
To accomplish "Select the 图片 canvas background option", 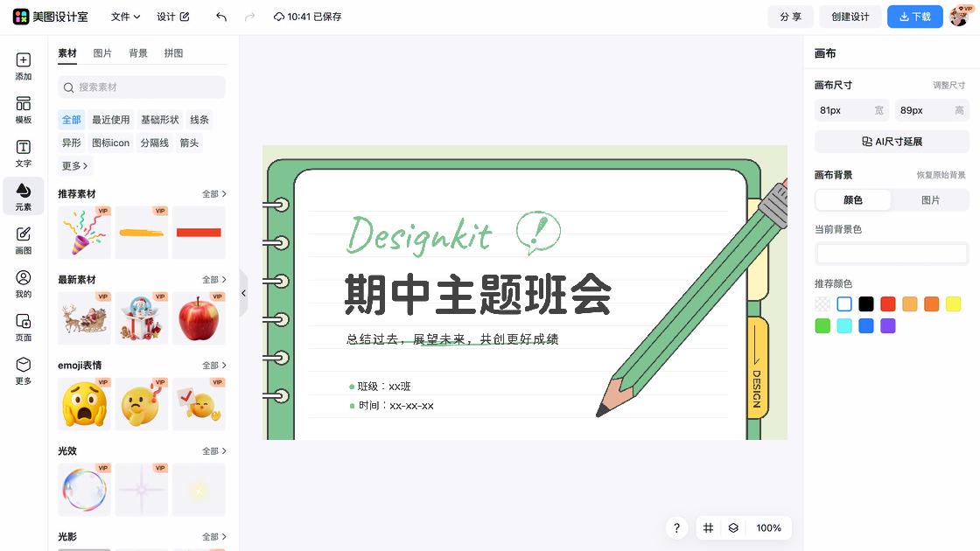I will tap(930, 200).
